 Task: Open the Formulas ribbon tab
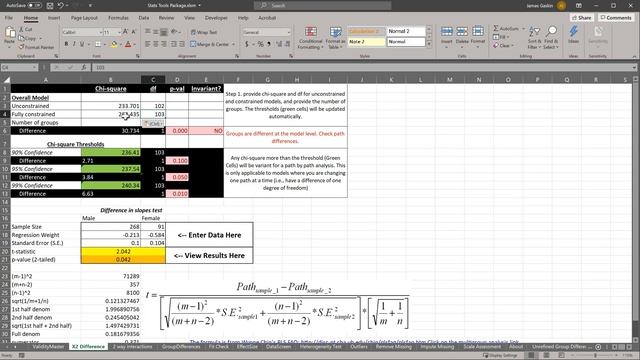[118, 18]
